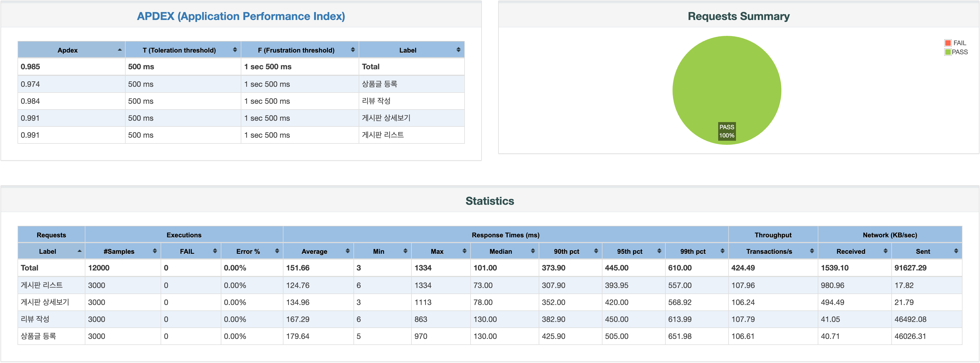Click the Statistics panel title

point(490,201)
